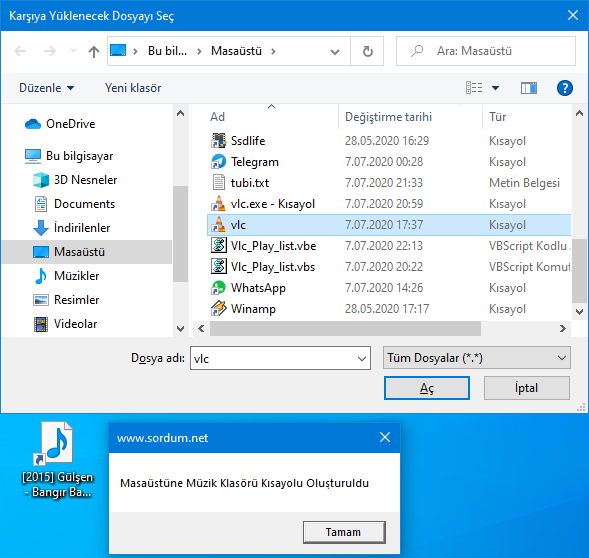The width and height of the screenshot is (589, 558).
Task: Select the tubi.txt file icon
Action: point(218,183)
